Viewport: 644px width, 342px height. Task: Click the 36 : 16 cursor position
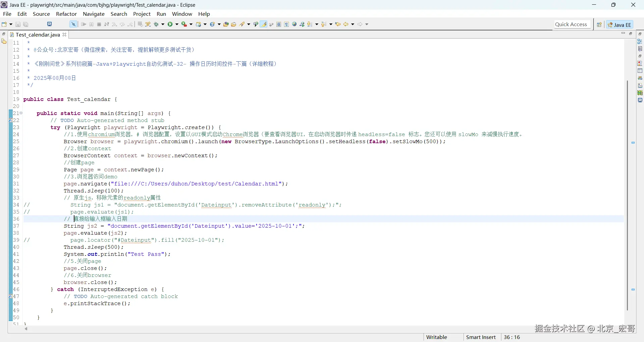pyautogui.click(x=512, y=337)
